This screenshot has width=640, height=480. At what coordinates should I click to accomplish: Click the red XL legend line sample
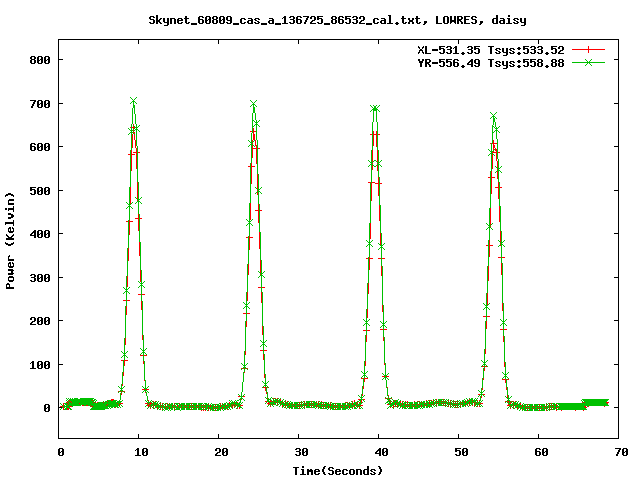[588, 50]
